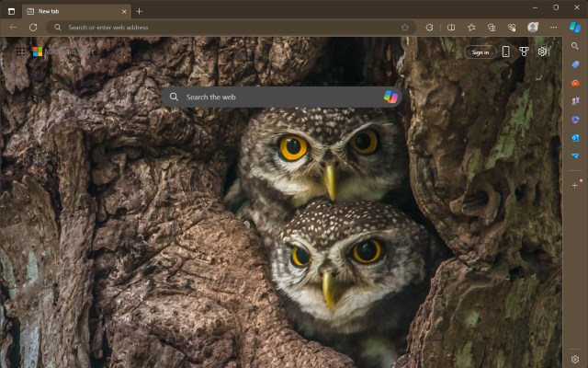This screenshot has width=588, height=368.
Task: Focus the Search or enter web address bar
Action: tap(231, 27)
